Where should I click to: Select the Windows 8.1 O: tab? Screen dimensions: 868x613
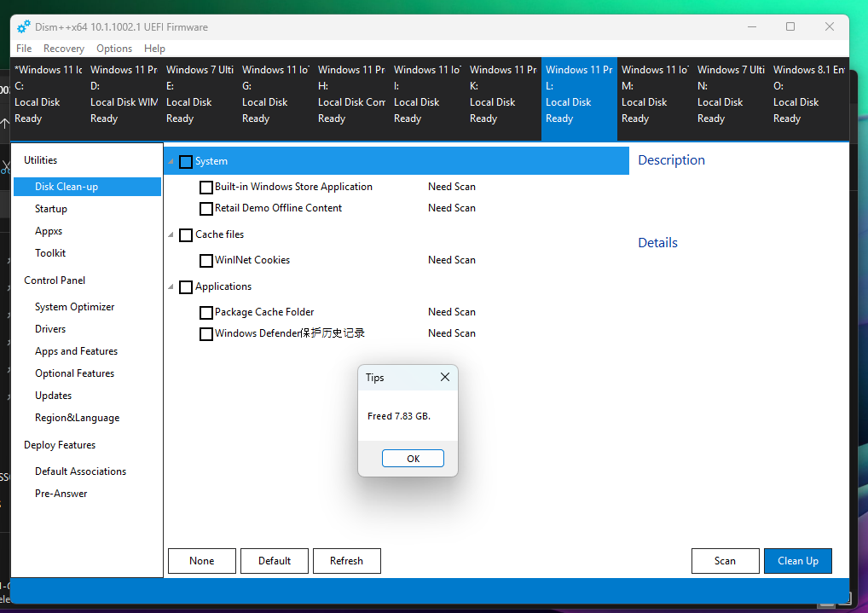809,99
